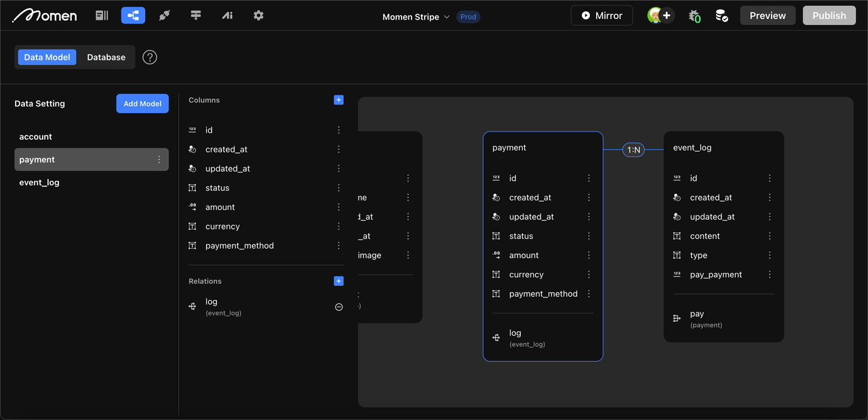Open options for status in payment diagram card
868x420 pixels.
(589, 236)
